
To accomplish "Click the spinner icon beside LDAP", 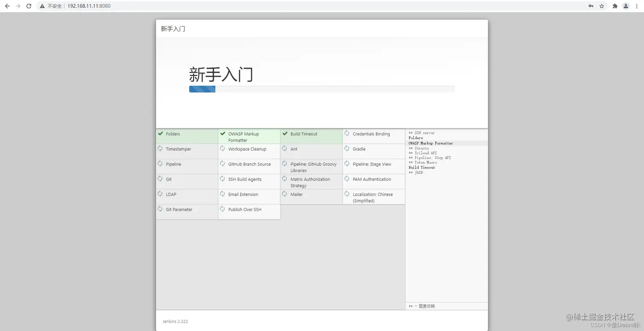I will point(160,194).
